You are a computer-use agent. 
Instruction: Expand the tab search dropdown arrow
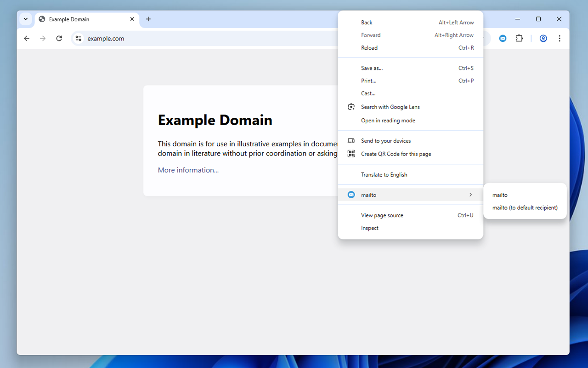click(x=26, y=19)
